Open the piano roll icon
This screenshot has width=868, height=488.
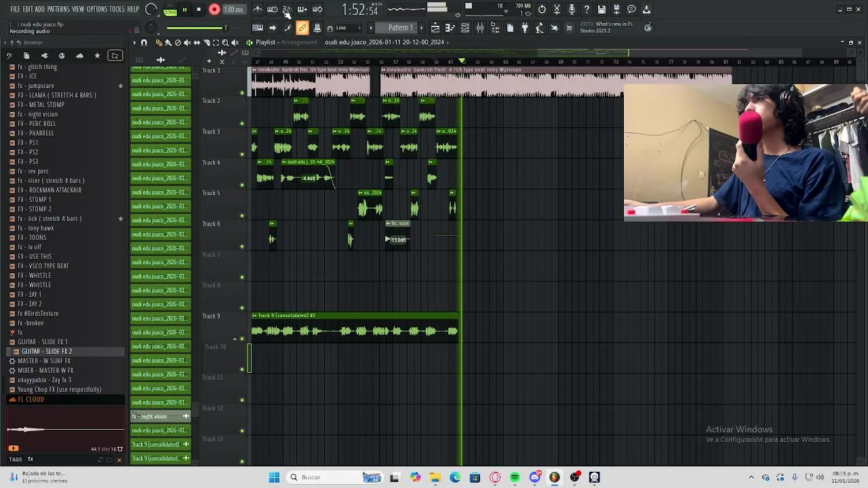pos(450,28)
